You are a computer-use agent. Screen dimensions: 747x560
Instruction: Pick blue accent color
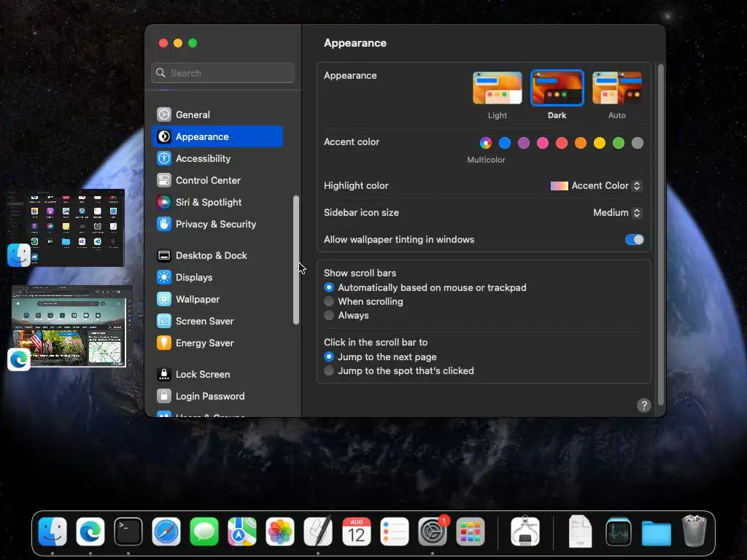click(505, 143)
